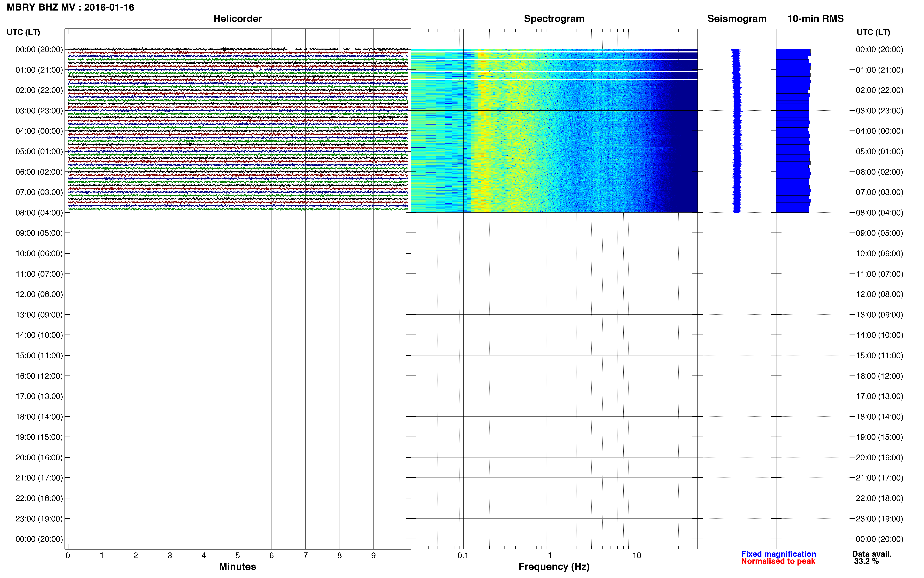
Task: Click frequency tick label '1' on spectrogram
Action: 550,556
